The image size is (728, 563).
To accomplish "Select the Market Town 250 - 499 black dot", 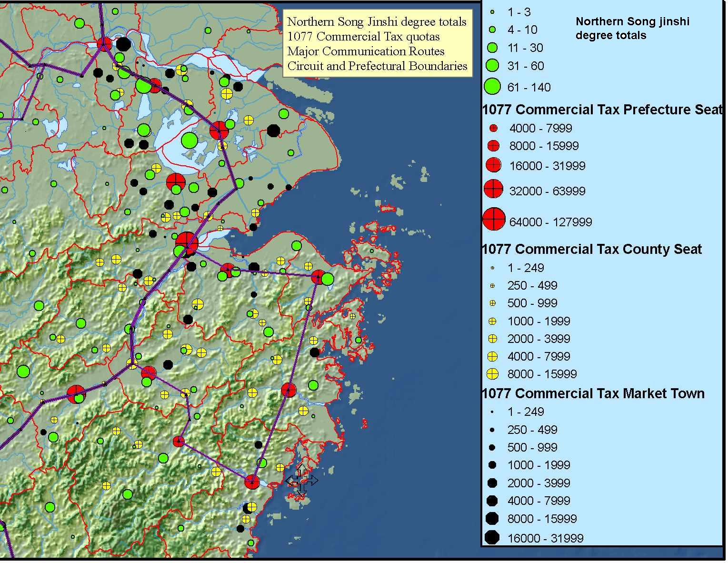I will click(x=492, y=430).
